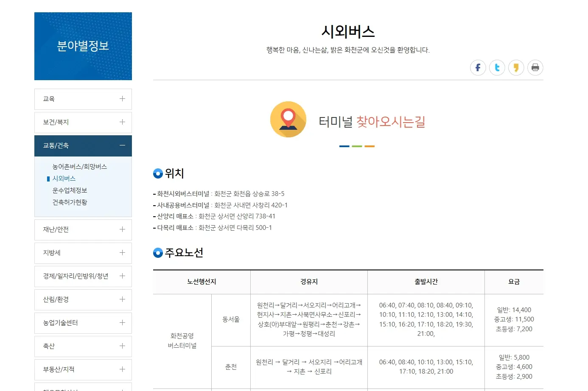Screen dimensions: 588x391
Task: Open 농어촌버스/희망버스 submenu item
Action: [x=79, y=167]
